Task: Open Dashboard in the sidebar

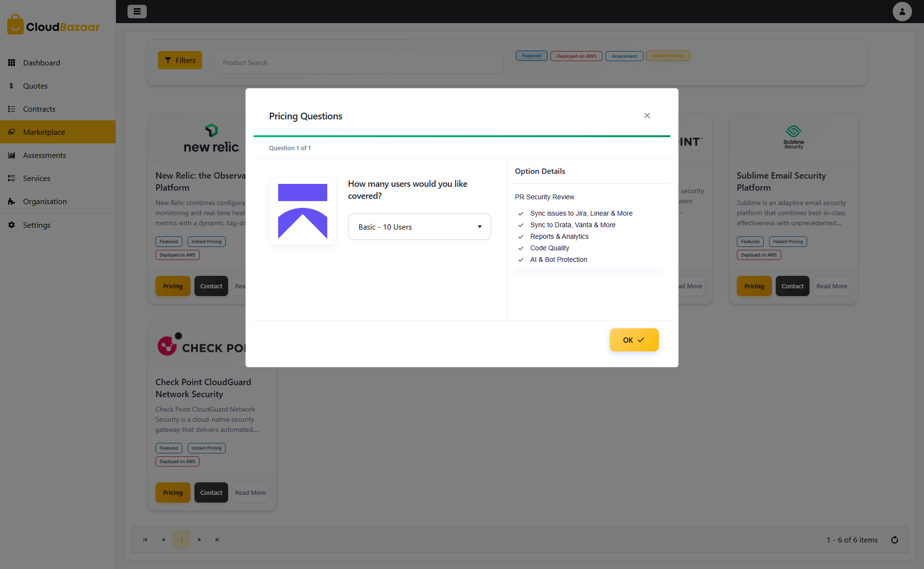Action: click(x=41, y=63)
